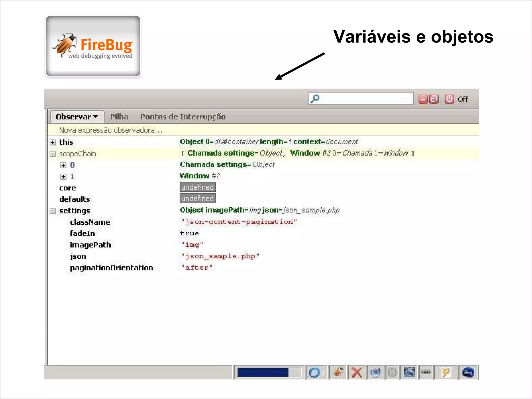Click the red X error icon
Screen dimensions: 532x399
tap(357, 373)
